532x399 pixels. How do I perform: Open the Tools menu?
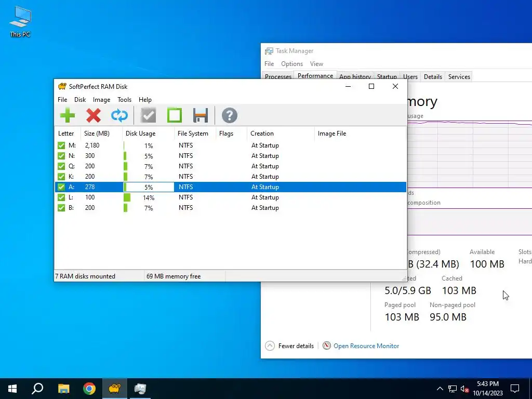(x=124, y=99)
